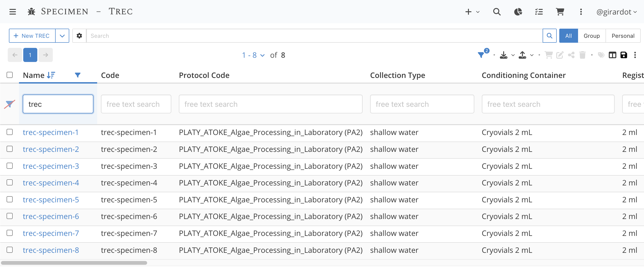Go to page 1 button
The height and width of the screenshot is (269, 644).
30,55
